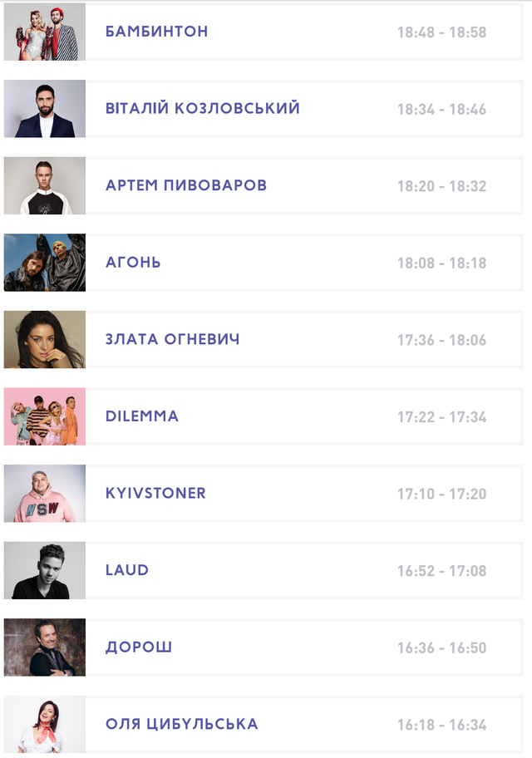Click the АГОНЬ band thumbnail
The width and height of the screenshot is (532, 758).
coord(45,263)
